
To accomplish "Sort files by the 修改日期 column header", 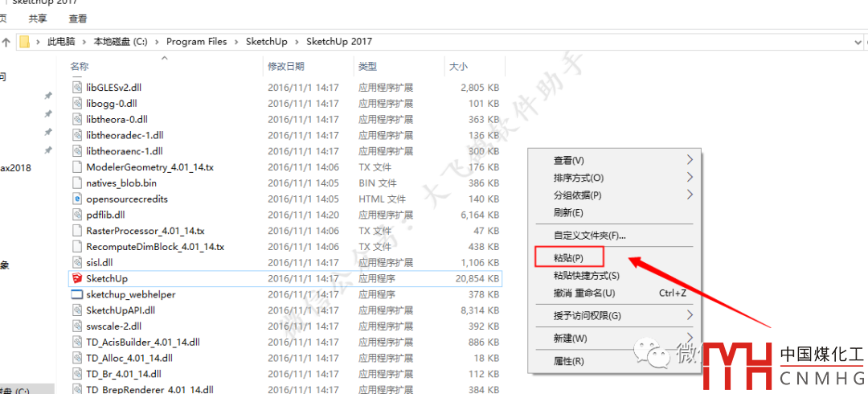I will [286, 66].
